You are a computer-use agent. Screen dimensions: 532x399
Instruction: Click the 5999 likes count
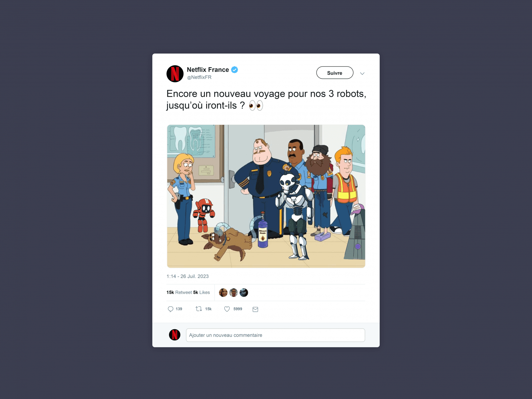tap(238, 309)
